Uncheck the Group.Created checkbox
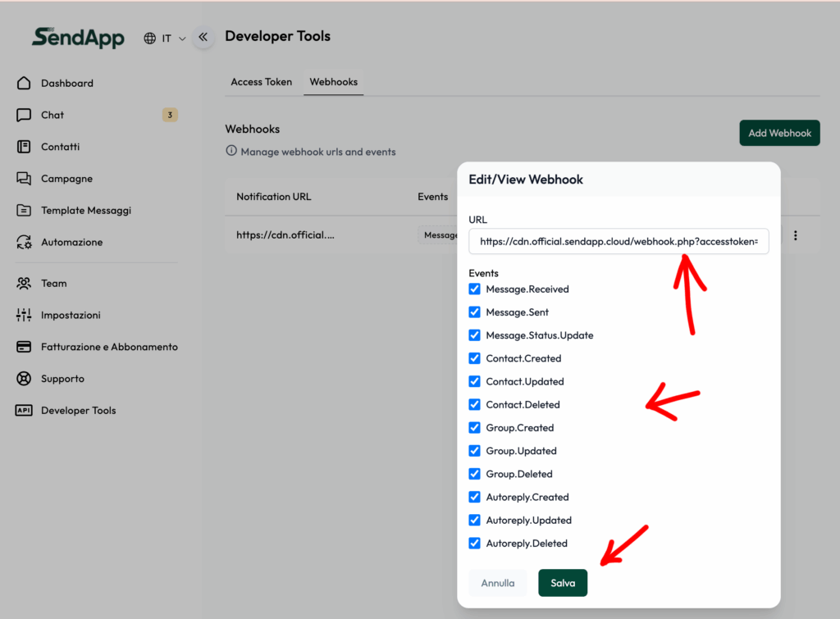The height and width of the screenshot is (619, 840). pos(475,427)
